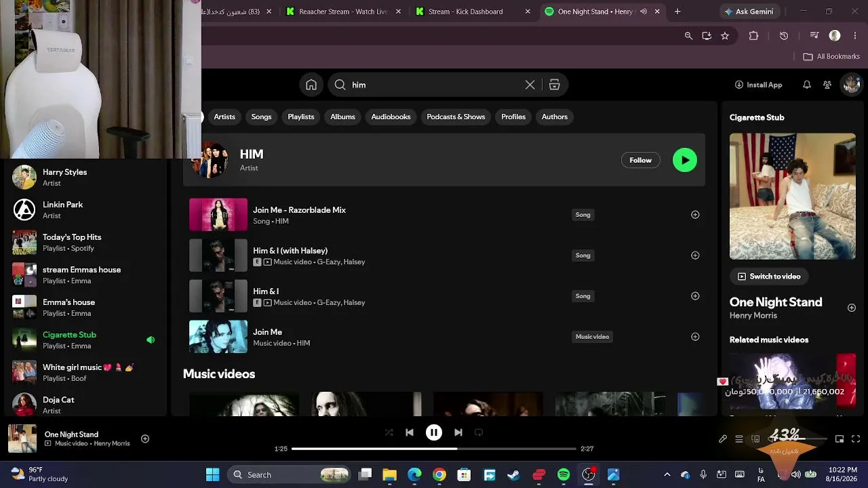This screenshot has width=868, height=488.
Task: Open the miniplayer
Action: 840,439
